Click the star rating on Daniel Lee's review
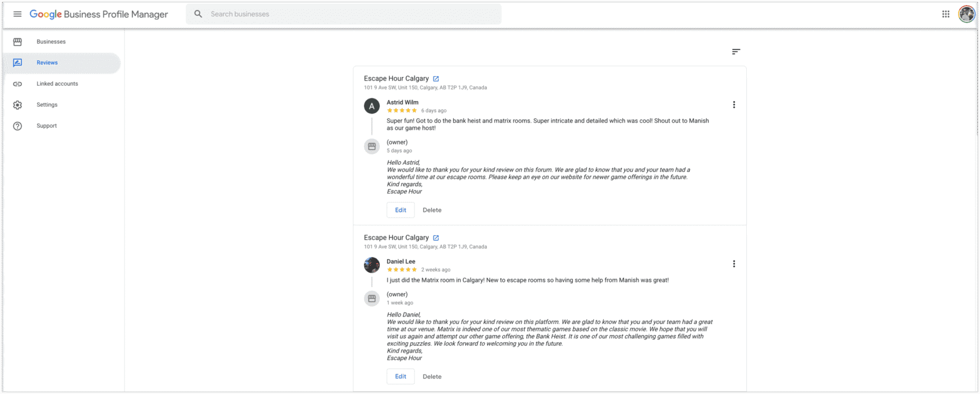 tap(402, 269)
